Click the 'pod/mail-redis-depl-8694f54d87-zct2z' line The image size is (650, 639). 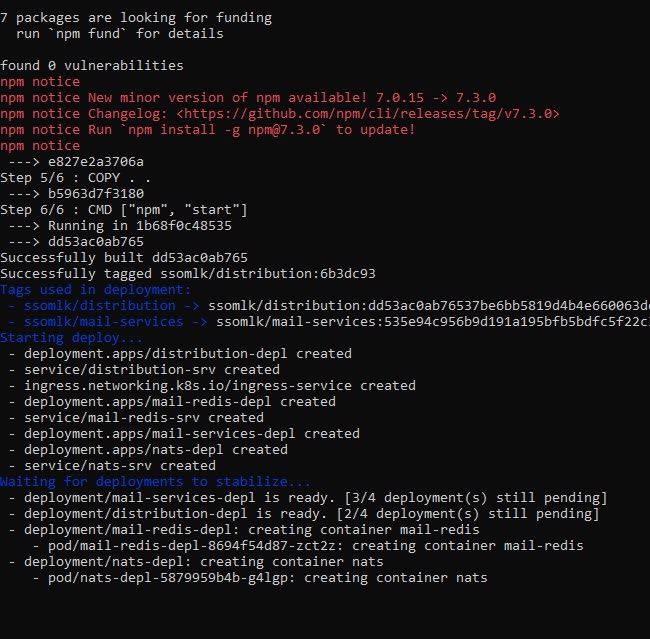coord(308,546)
